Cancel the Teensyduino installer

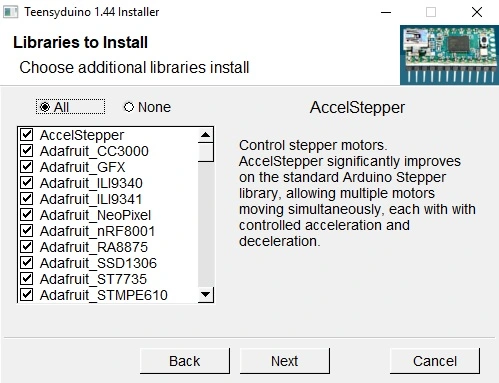pyautogui.click(x=435, y=361)
